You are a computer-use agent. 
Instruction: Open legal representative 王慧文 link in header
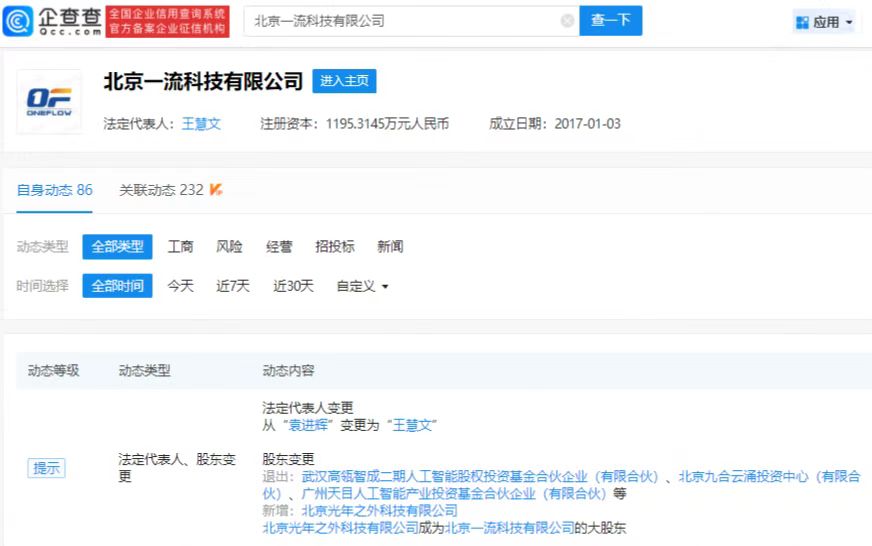(x=201, y=123)
